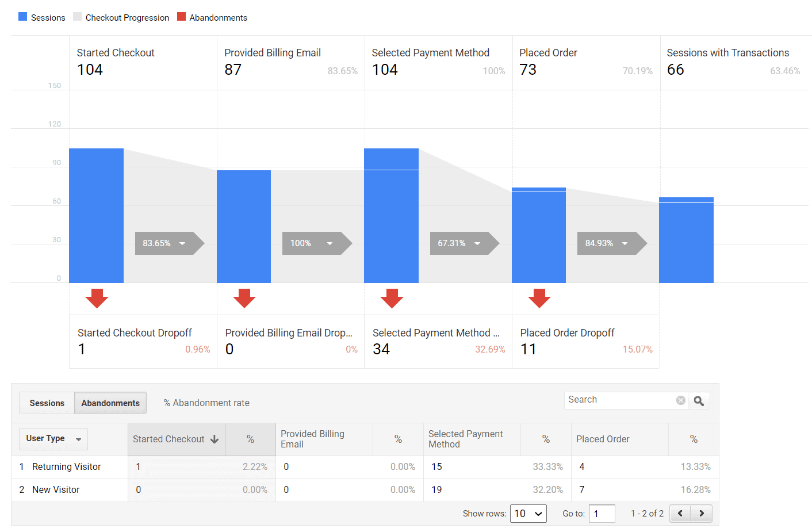The image size is (812, 528).
Task: Click the New Visitor row label
Action: click(x=56, y=490)
